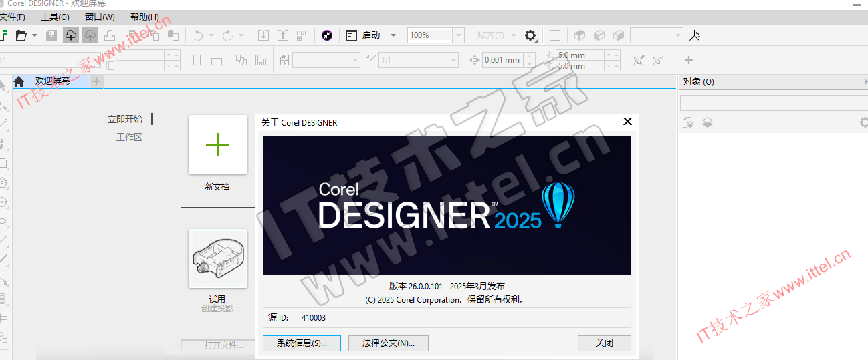Click the upper duplicate distance 5.0 mm field
This screenshot has height=360, width=868.
click(579, 55)
